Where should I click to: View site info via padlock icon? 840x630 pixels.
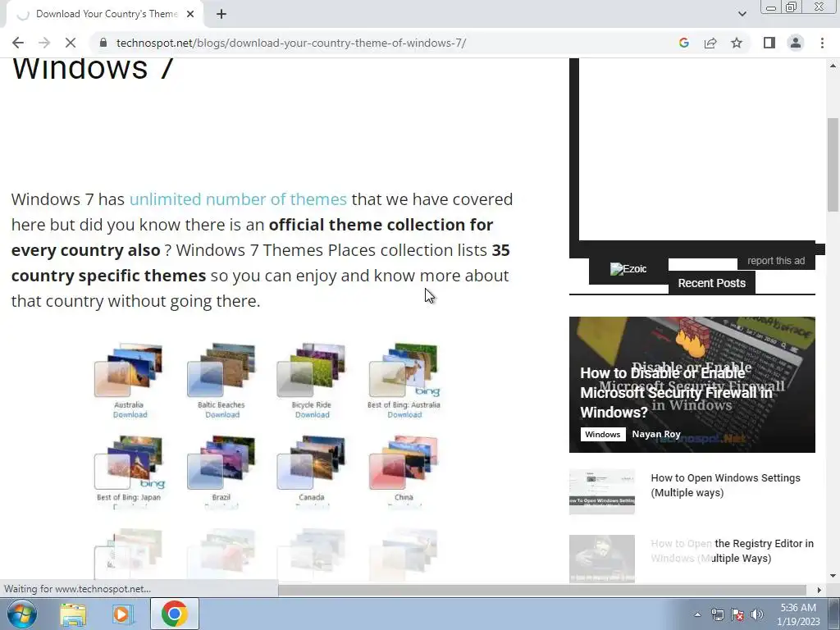pos(103,43)
